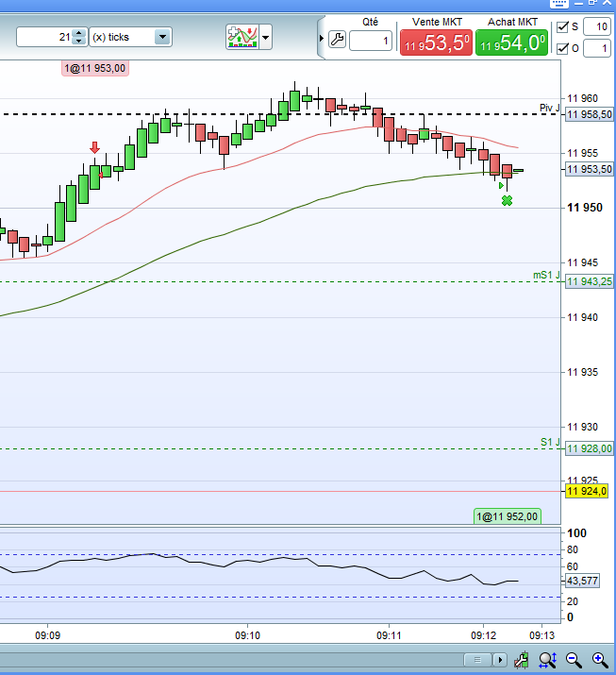Click the Piv J pivot line label
This screenshot has width=616, height=675.
tap(549, 108)
